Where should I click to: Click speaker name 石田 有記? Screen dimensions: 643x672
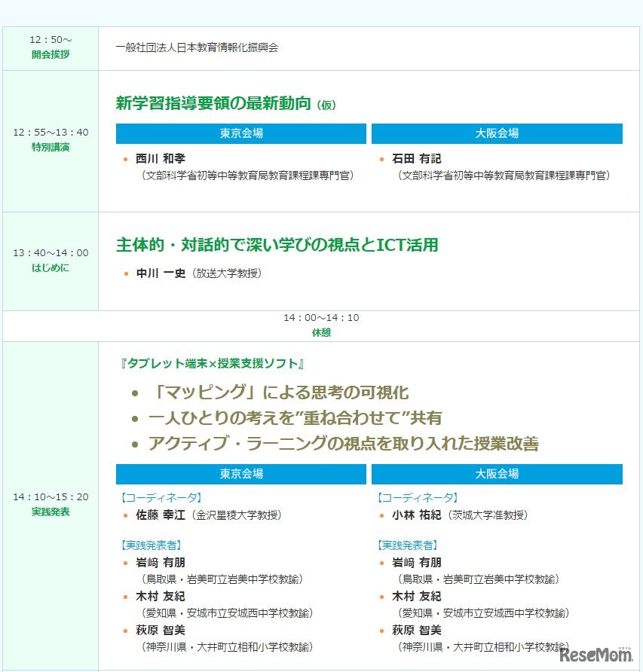point(416,159)
